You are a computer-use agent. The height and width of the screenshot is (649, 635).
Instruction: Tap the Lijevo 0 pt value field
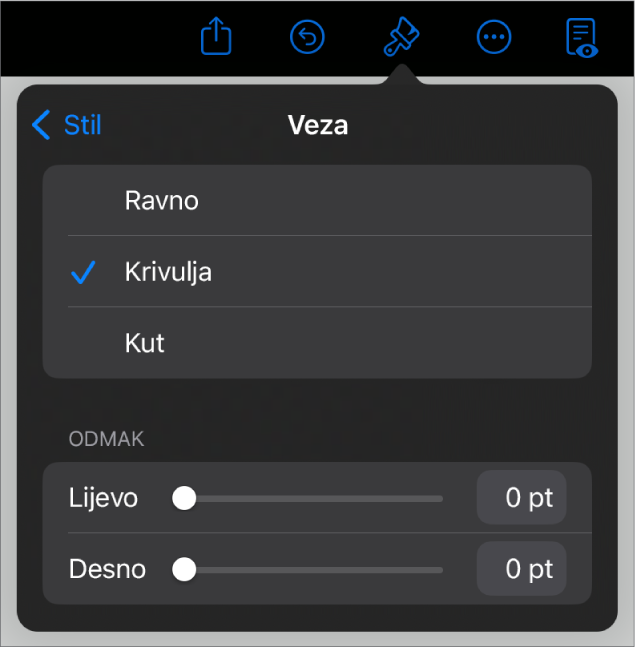522,498
